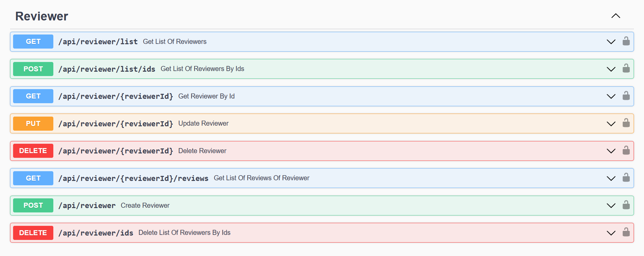Click the lock icon on GET /api/reviewer/list
Viewport: 644px width, 256px height.
(x=626, y=41)
